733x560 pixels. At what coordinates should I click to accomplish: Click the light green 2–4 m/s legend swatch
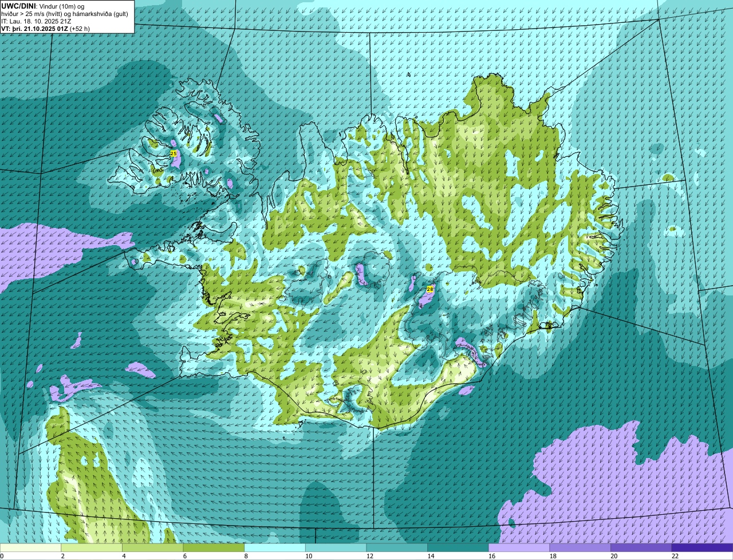92,548
